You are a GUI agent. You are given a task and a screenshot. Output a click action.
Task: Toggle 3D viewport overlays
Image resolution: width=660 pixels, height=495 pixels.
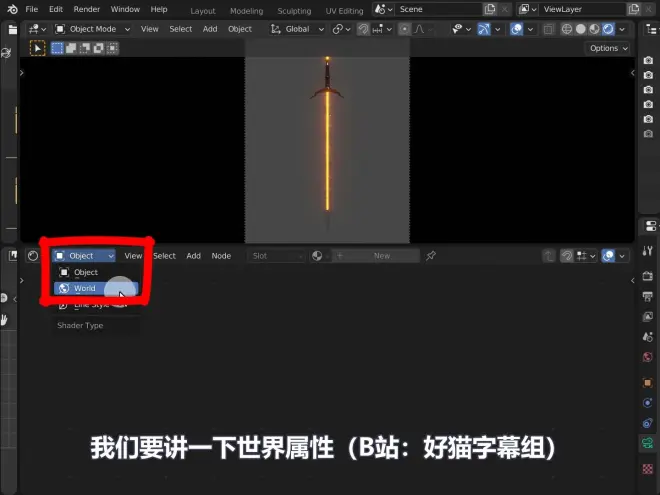pyautogui.click(x=516, y=29)
